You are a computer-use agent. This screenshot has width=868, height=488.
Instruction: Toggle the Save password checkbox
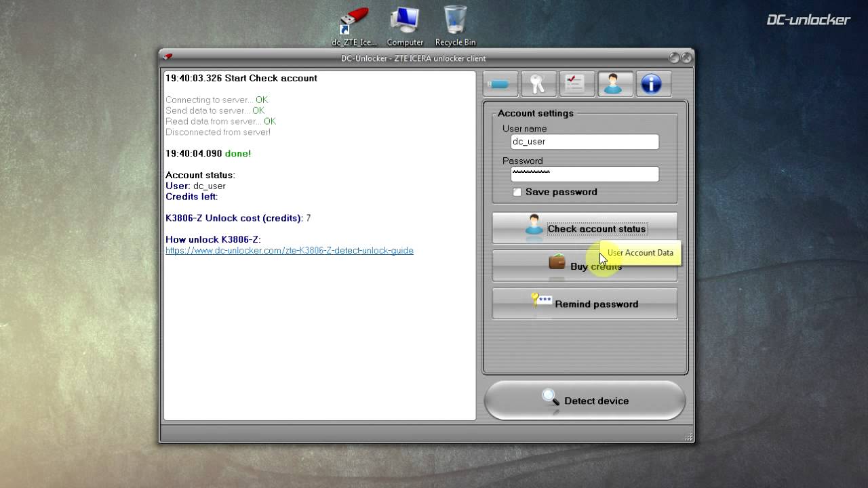coord(517,192)
